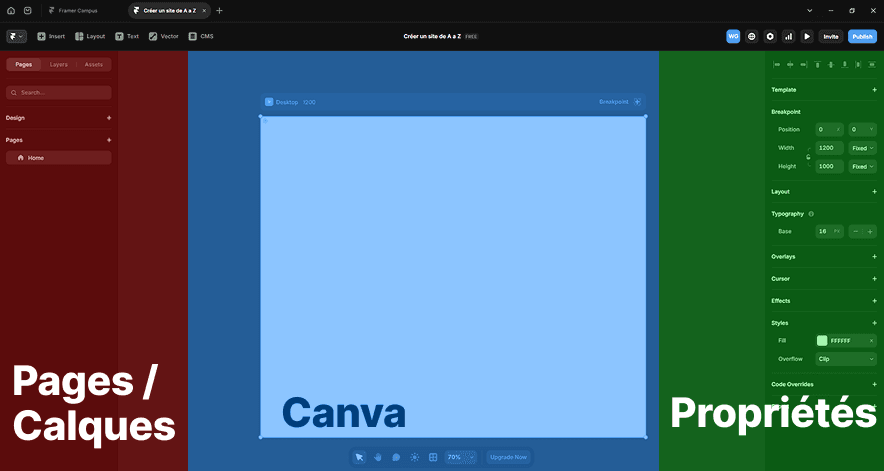Expand the Layout section plus
Viewport: 884px width, 471px height.
coord(874,192)
